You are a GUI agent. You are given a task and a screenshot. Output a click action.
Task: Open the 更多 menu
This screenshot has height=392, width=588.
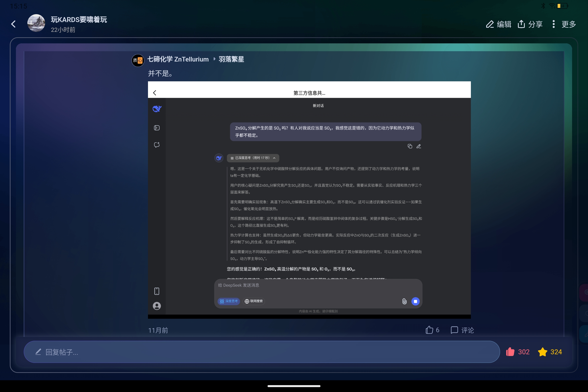[564, 24]
